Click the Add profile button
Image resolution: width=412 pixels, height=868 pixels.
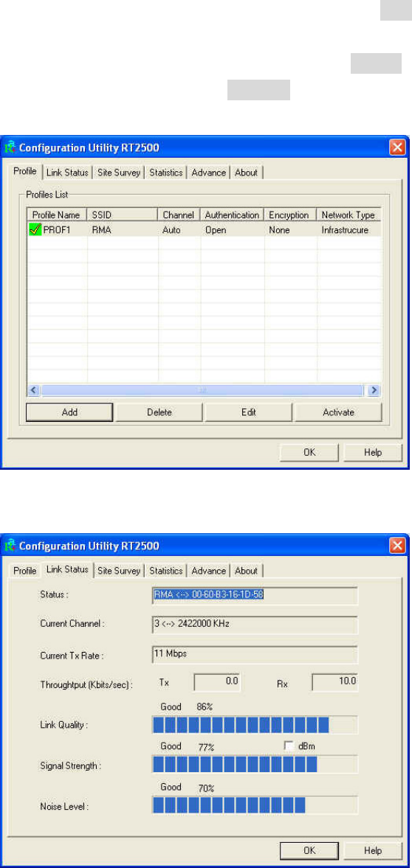pos(69,412)
